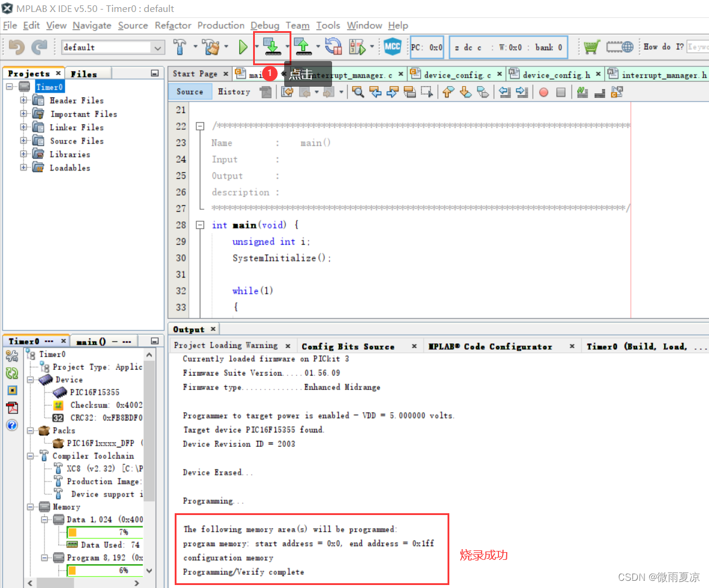This screenshot has width=709, height=588.
Task: Start macro recording red circle
Action: pyautogui.click(x=543, y=92)
